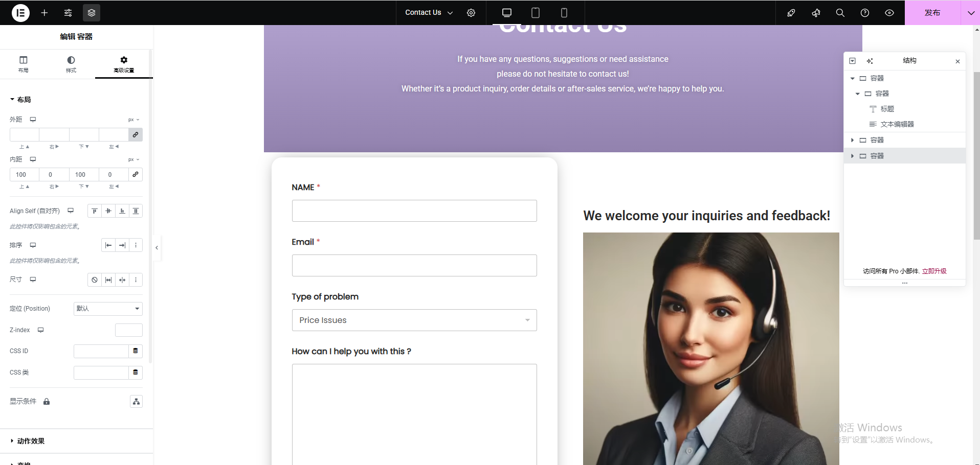Image resolution: width=980 pixels, height=465 pixels.
Task: Switch to the 布局 tab
Action: [24, 64]
